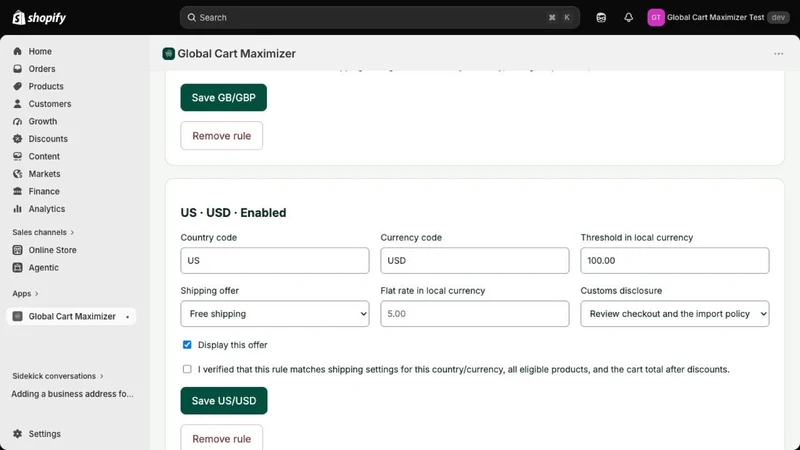Open the Customs disclosure dropdown
This screenshot has height=450, width=800.
click(674, 314)
